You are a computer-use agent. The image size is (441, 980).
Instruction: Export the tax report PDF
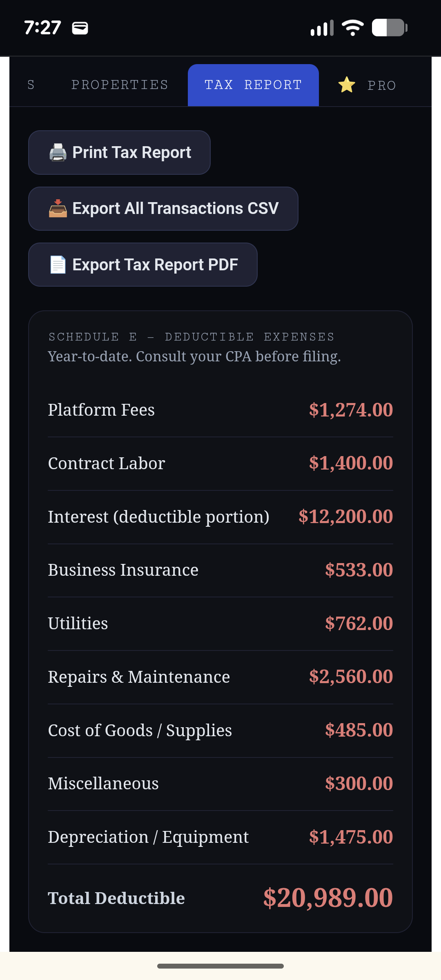click(x=143, y=265)
